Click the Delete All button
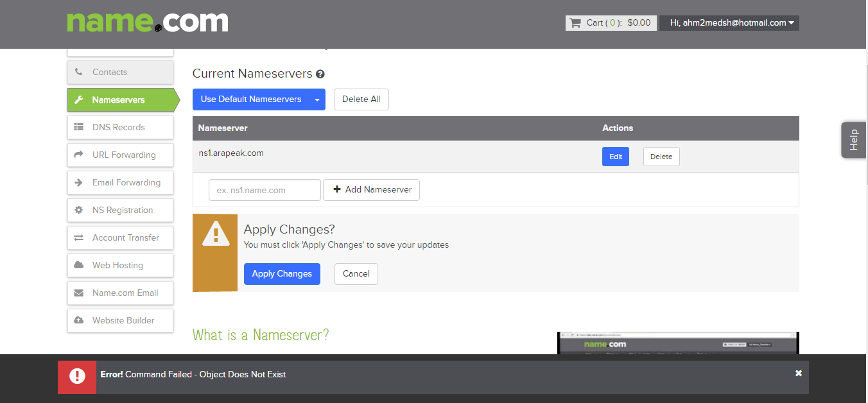The width and height of the screenshot is (868, 403). pos(361,99)
